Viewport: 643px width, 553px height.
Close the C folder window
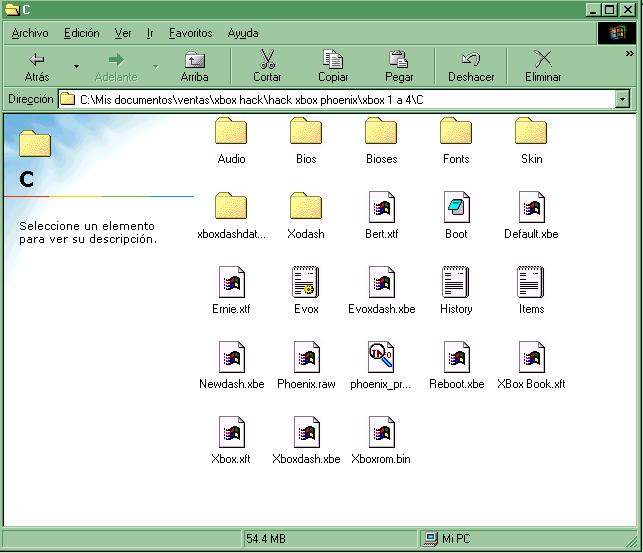click(628, 9)
